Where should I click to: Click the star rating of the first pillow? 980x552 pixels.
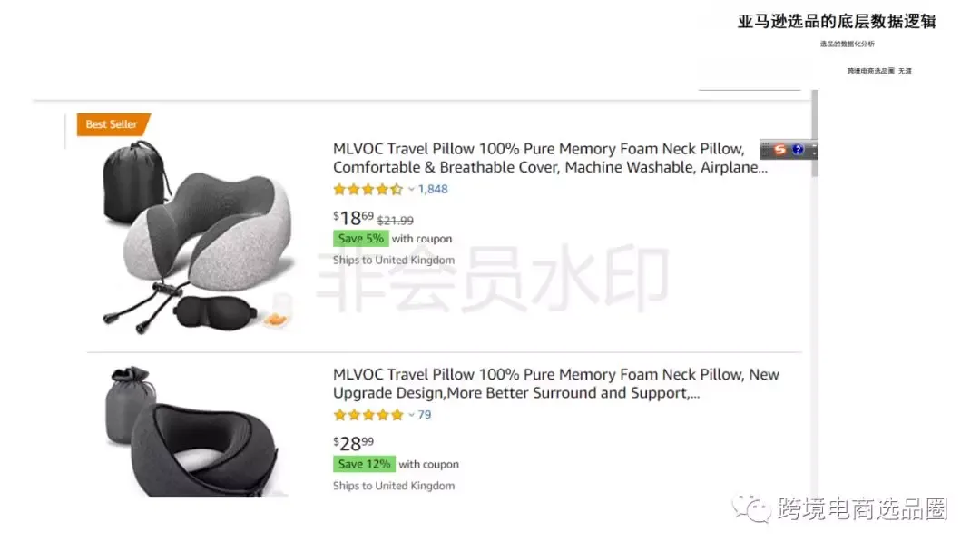(x=368, y=190)
